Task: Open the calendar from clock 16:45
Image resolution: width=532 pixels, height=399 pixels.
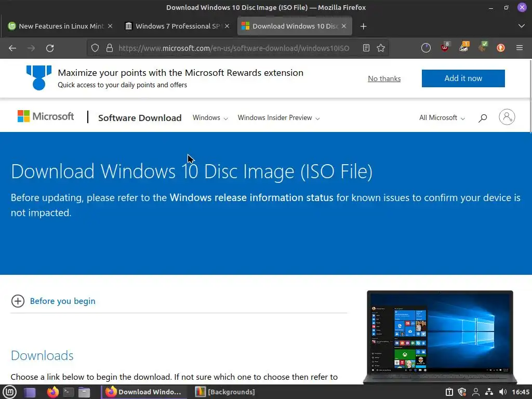Action: [521, 392]
